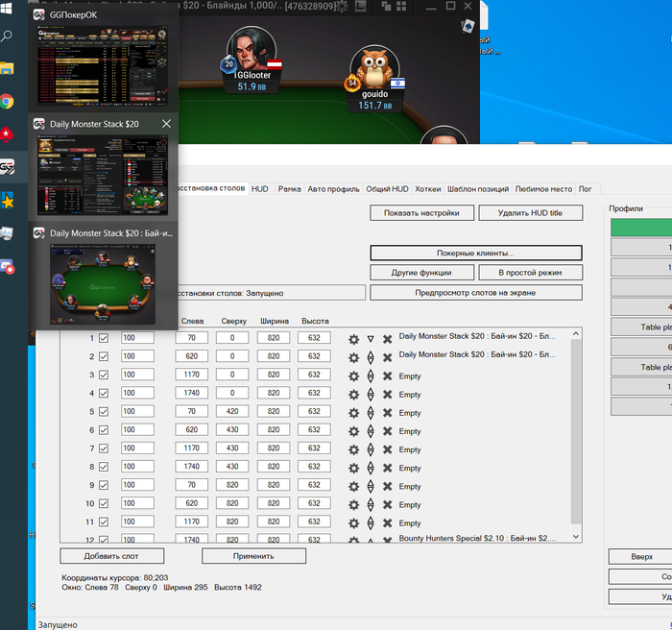
Task: Switch to Хоткеи tab
Action: [428, 189]
